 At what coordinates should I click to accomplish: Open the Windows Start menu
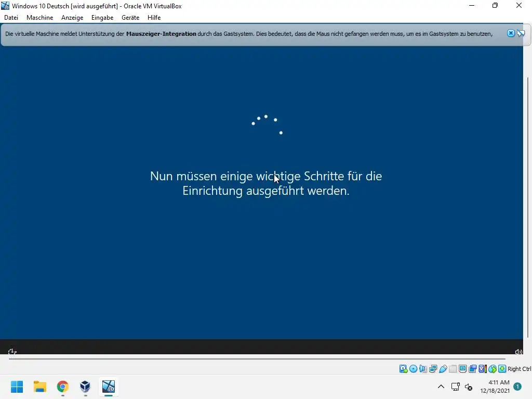[x=17, y=387]
